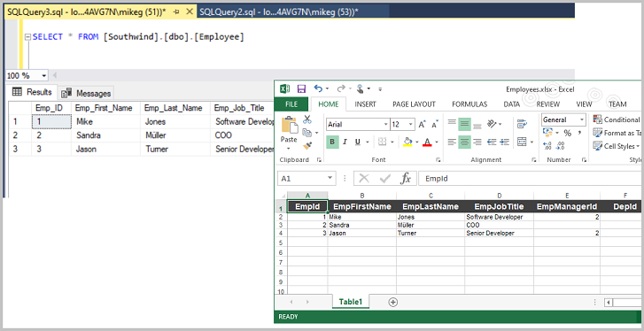Viewport: 644px width, 331px height.
Task: Align text left in cell
Action: 452,142
